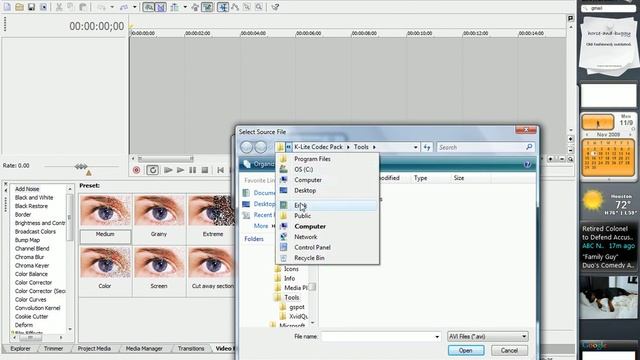The width and height of the screenshot is (640, 360).
Task: Pause playback in transport bar
Action: click(x=192, y=170)
